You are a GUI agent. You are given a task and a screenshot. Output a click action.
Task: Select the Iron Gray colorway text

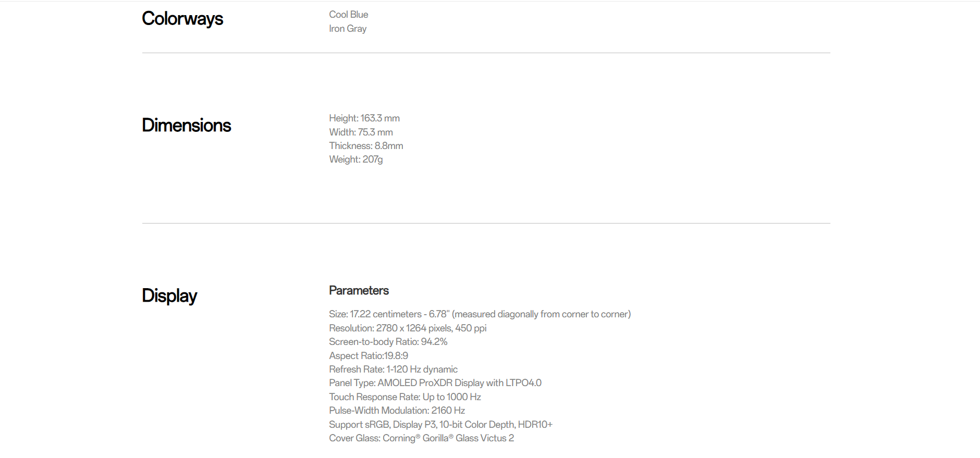click(x=348, y=29)
